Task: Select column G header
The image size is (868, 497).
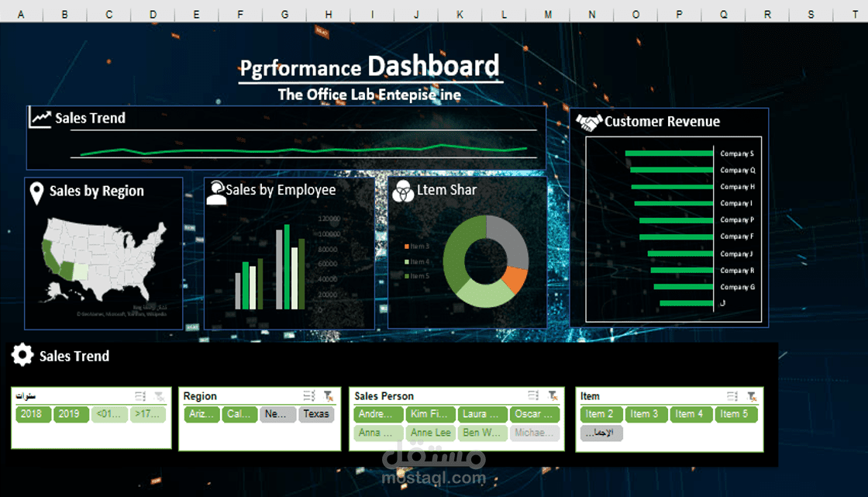Action: coord(284,15)
